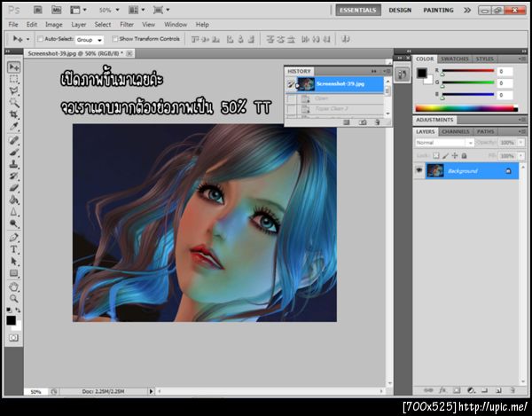Create a new layer in Layers panel

(498, 390)
